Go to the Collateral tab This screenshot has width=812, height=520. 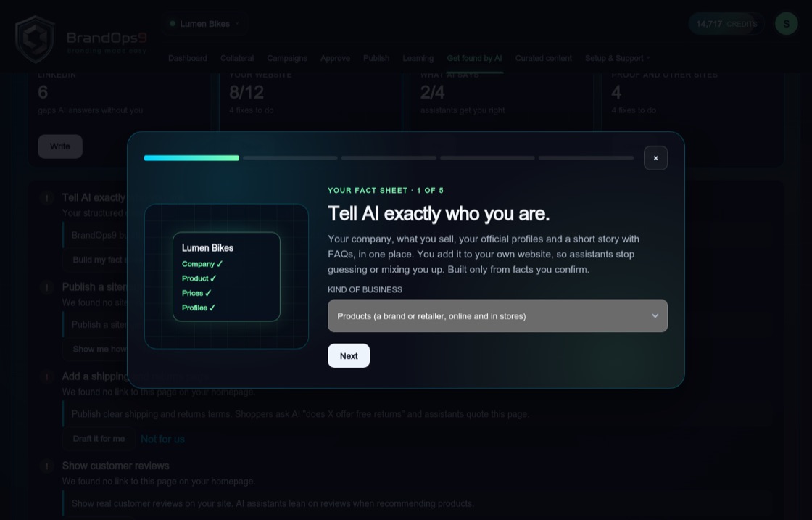236,58
